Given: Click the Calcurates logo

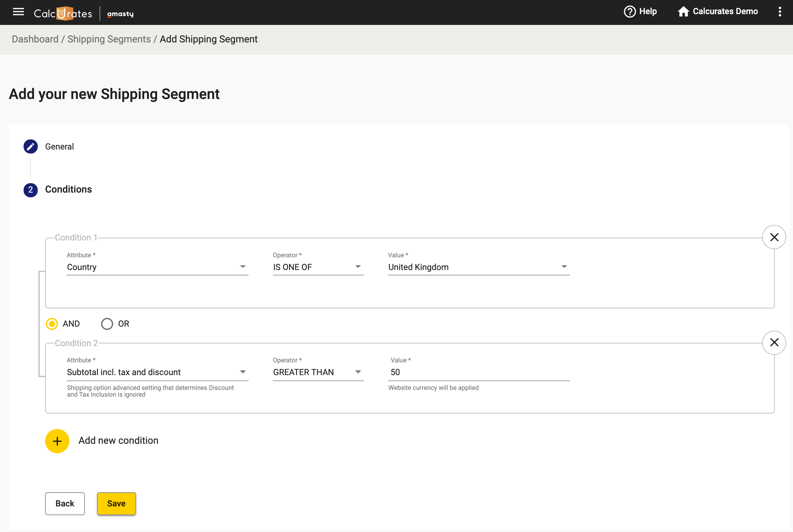Looking at the screenshot, I should pyautogui.click(x=63, y=13).
